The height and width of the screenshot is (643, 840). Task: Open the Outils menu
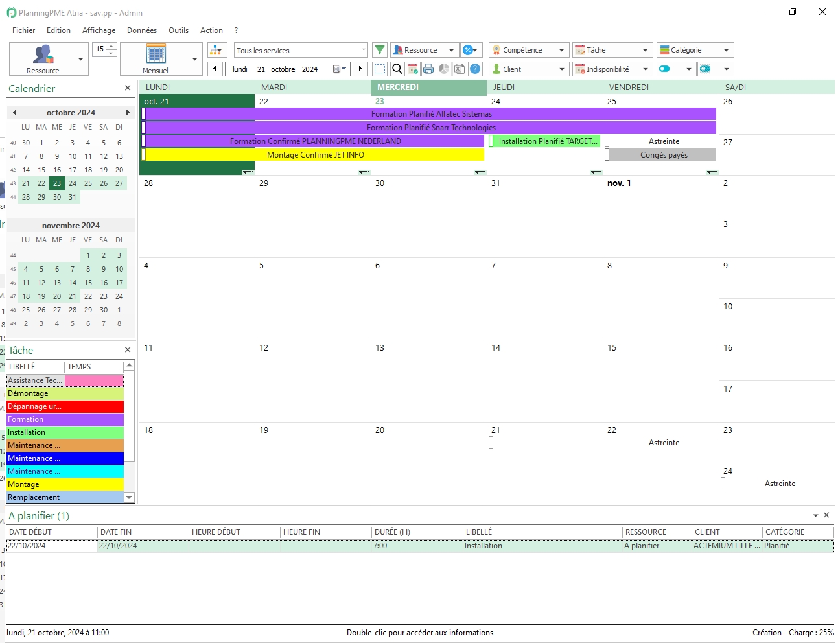pos(178,30)
